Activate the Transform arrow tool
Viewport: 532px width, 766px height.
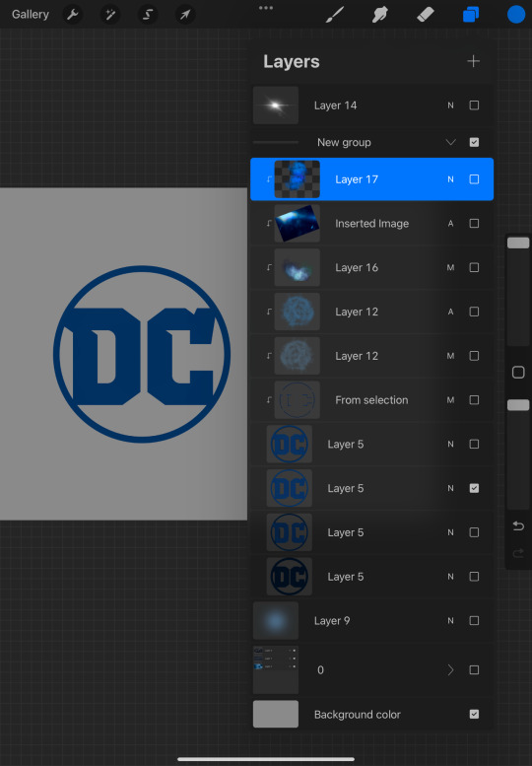click(x=185, y=15)
